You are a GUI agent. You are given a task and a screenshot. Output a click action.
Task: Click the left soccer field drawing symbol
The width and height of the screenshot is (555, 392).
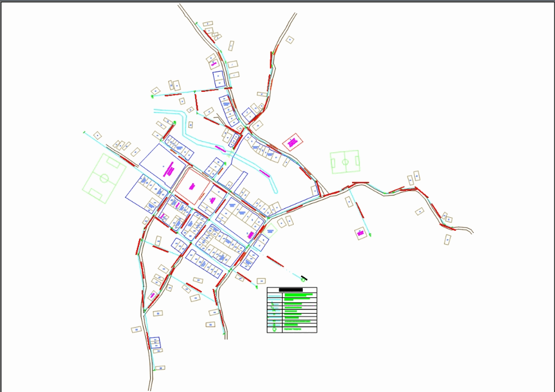103,178
